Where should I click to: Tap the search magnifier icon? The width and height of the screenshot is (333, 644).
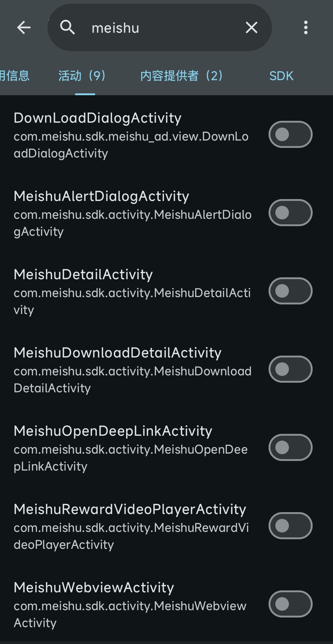(x=68, y=27)
